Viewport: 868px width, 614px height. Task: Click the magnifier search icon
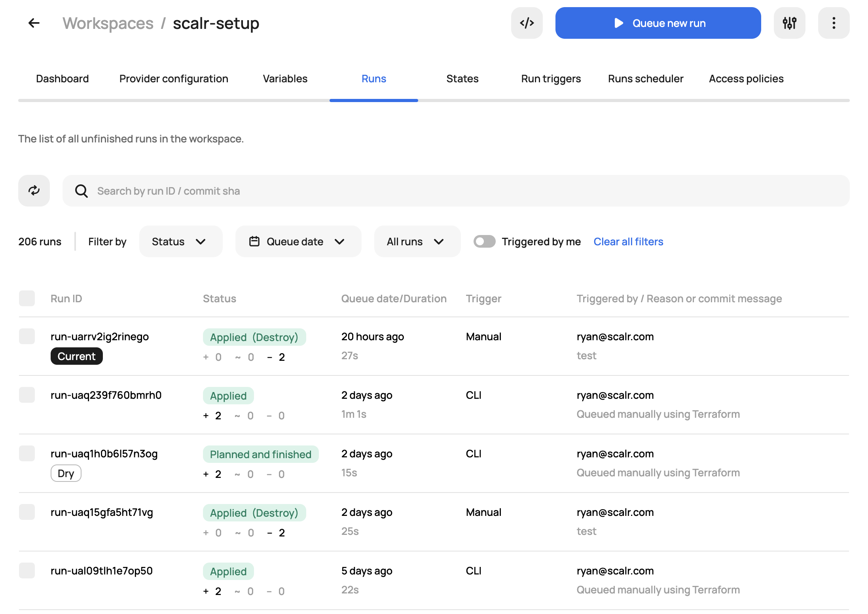coord(81,191)
